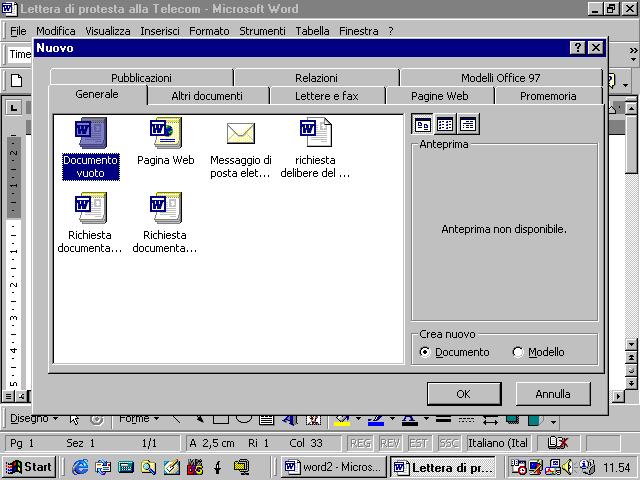Click the volume speaker icon in system tray
The image size is (640, 480).
pos(567,467)
